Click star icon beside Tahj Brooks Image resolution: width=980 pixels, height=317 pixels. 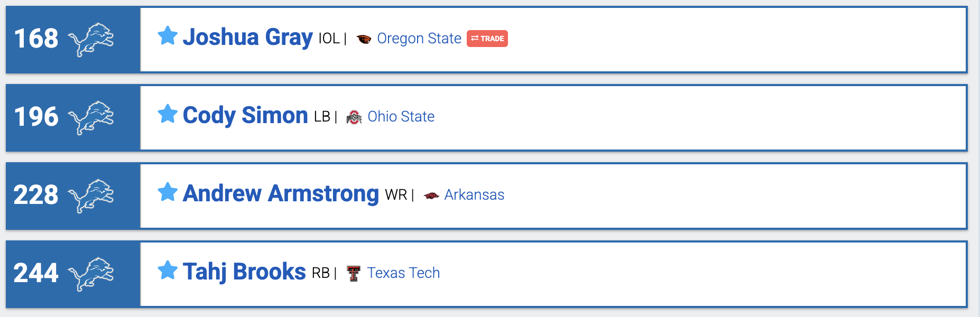click(x=168, y=270)
